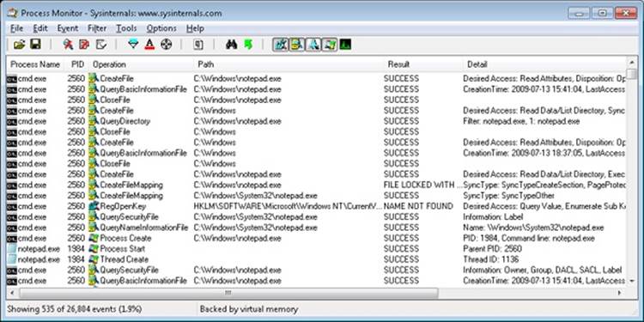Open Find using the binoculars icon
The width and height of the screenshot is (644, 322).
click(232, 45)
